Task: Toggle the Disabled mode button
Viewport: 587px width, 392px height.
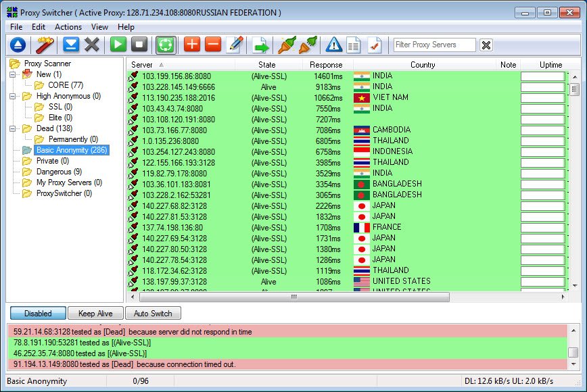Action: (38, 314)
